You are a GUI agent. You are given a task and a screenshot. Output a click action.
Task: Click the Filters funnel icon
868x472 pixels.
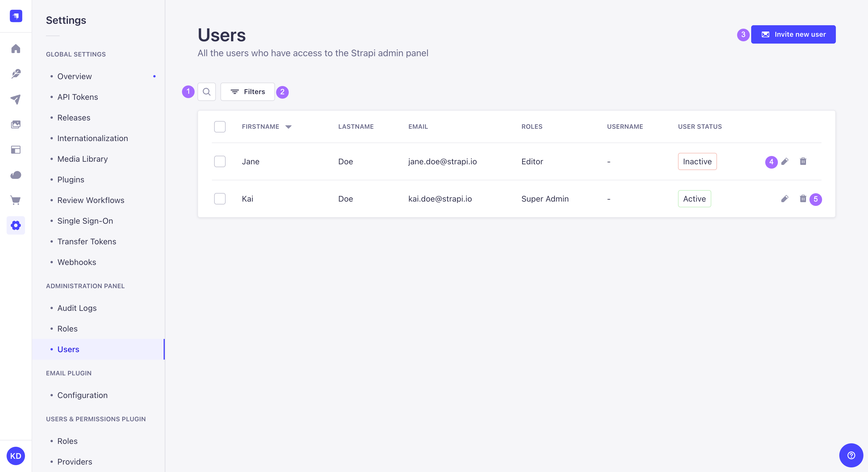pyautogui.click(x=235, y=91)
